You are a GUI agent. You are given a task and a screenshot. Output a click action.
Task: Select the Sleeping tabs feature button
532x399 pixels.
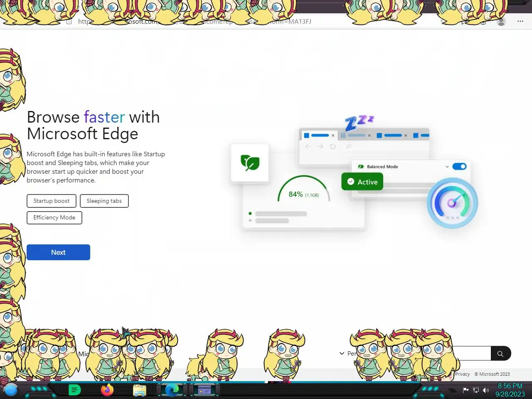[x=104, y=201]
